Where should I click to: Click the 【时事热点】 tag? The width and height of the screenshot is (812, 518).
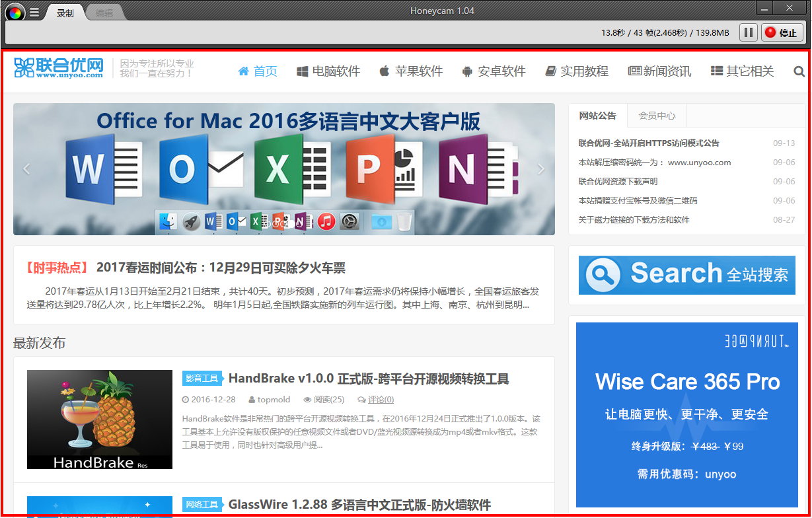pyautogui.click(x=56, y=268)
